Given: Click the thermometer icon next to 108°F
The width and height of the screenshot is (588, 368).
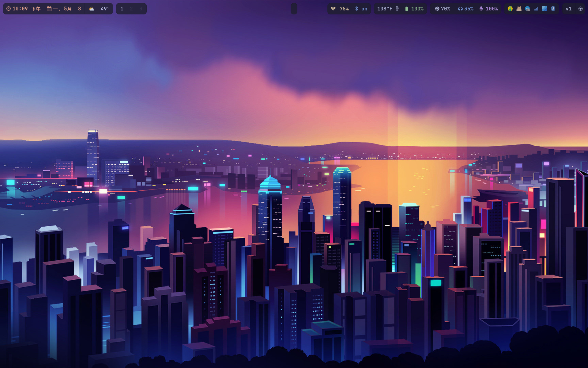Looking at the screenshot, I should click(x=398, y=9).
